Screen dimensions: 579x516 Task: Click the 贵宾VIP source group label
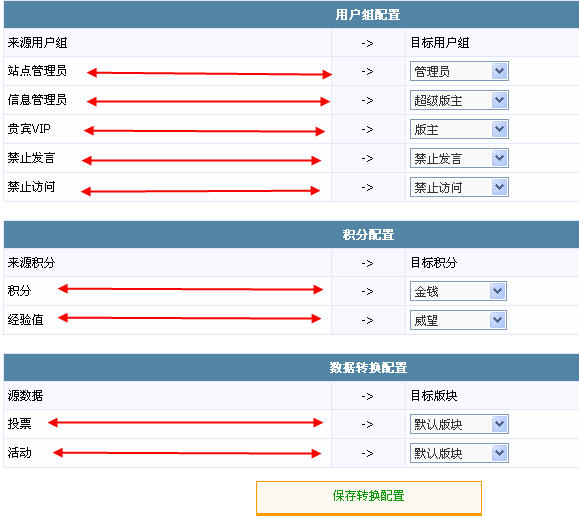[29, 129]
